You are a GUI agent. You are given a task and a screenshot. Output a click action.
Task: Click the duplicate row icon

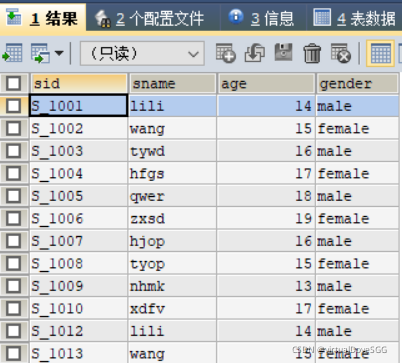[255, 53]
